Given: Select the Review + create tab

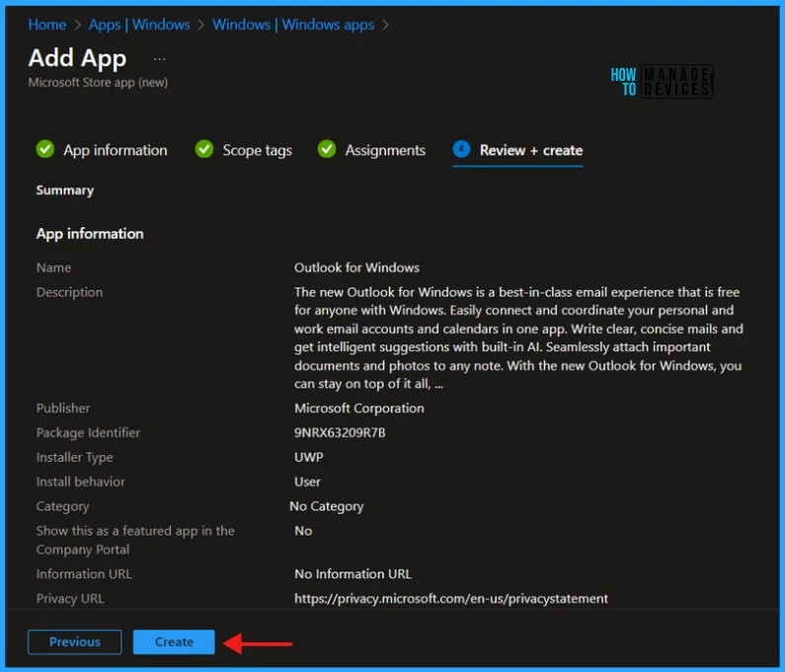Looking at the screenshot, I should coord(530,150).
